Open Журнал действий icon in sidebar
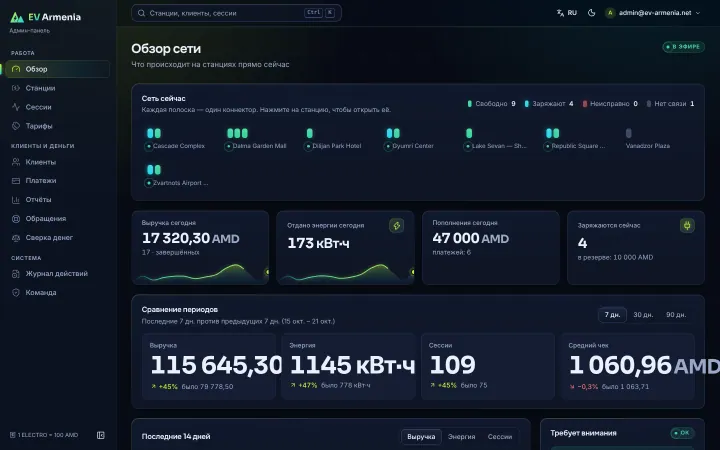This screenshot has height=450, width=720. pyautogui.click(x=16, y=274)
